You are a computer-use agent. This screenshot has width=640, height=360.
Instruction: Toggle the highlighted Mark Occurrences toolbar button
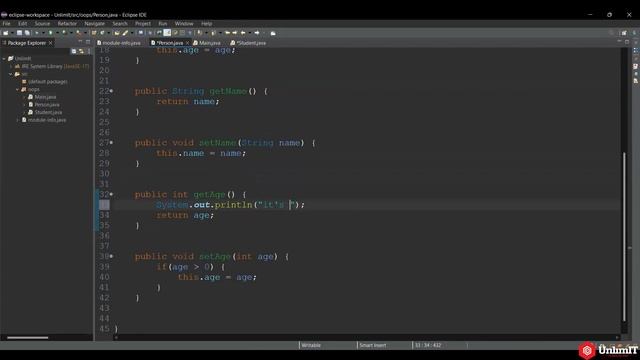167,33
